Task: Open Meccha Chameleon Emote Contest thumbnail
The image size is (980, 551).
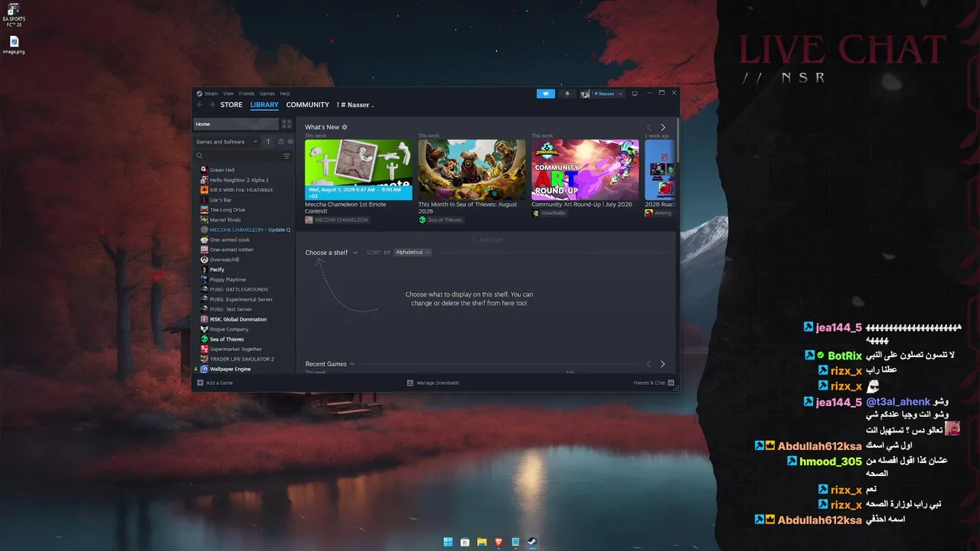Action: coord(358,170)
